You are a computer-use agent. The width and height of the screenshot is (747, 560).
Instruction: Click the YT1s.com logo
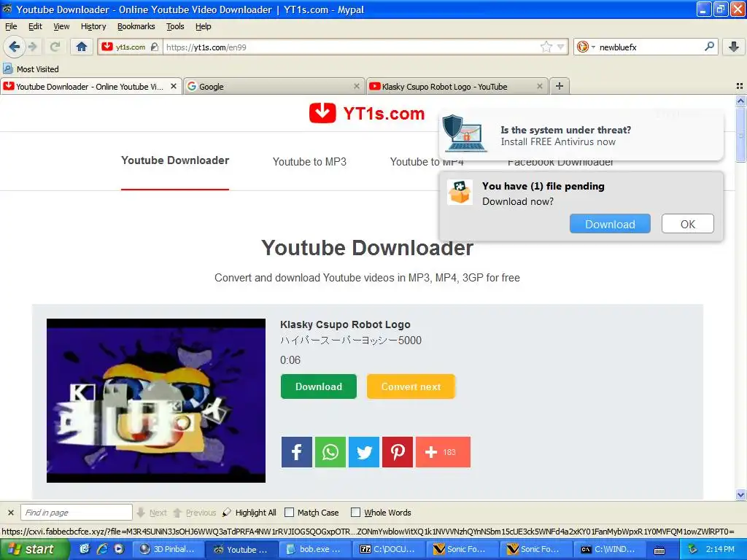(367, 113)
